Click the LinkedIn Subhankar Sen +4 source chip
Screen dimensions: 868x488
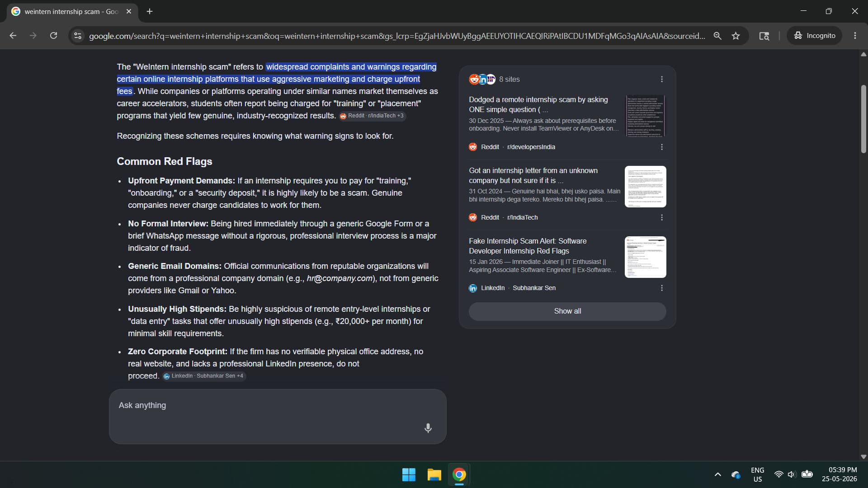(204, 376)
